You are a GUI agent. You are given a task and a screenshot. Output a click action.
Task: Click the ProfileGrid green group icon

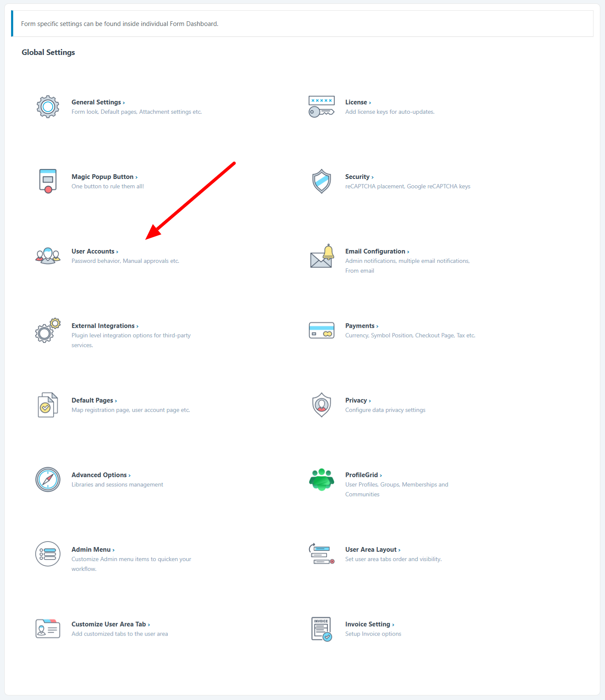pyautogui.click(x=321, y=479)
